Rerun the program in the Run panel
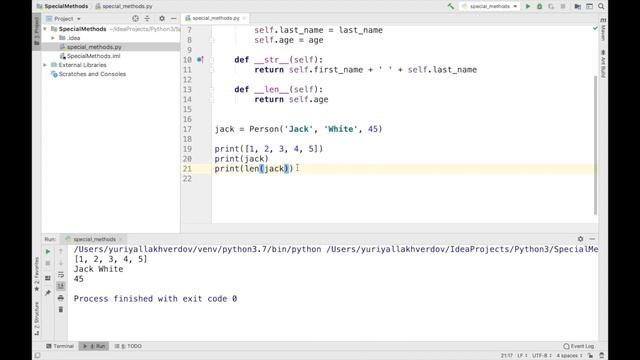The width and height of the screenshot is (640, 360). (x=48, y=251)
